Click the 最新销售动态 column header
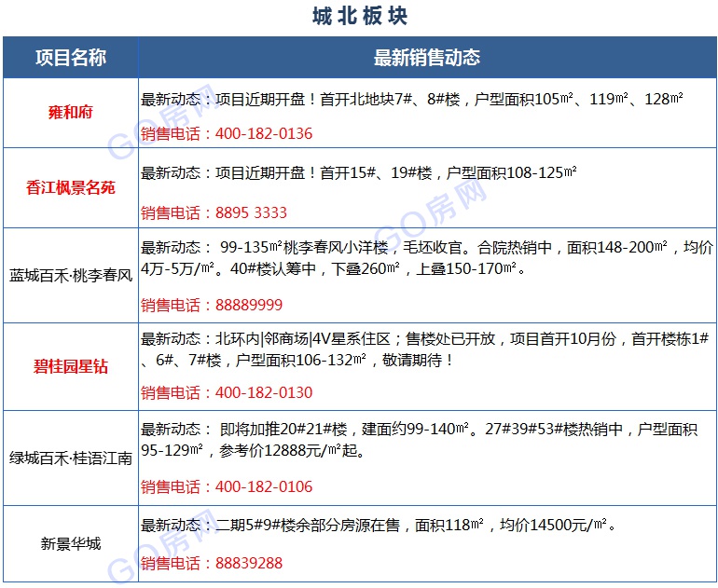718x588 pixels. (427, 58)
